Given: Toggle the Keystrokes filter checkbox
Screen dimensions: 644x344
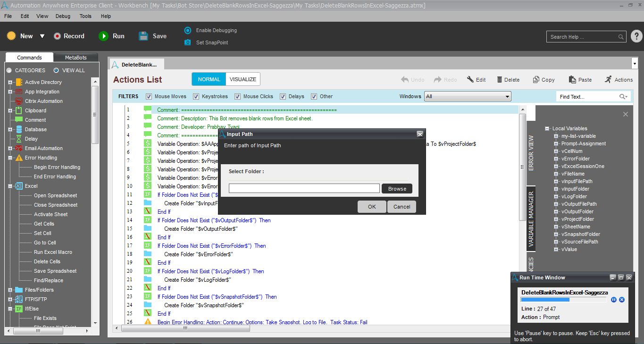Looking at the screenshot, I should click(x=196, y=96).
